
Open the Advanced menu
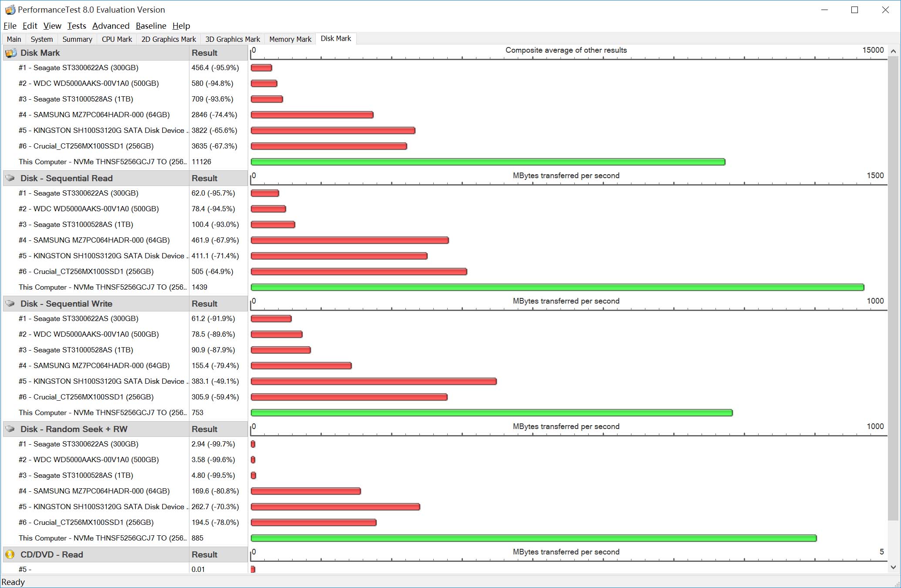[x=111, y=26]
